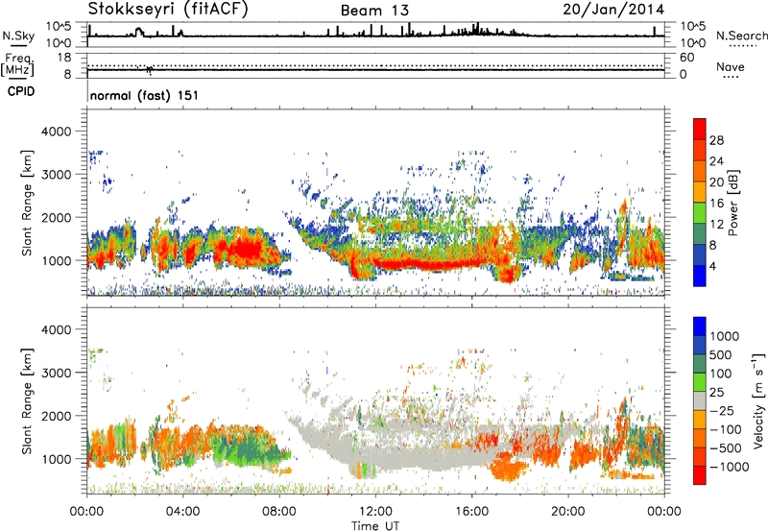Click the "CPID" label
Screen dimensions: 768x532
coord(21,91)
